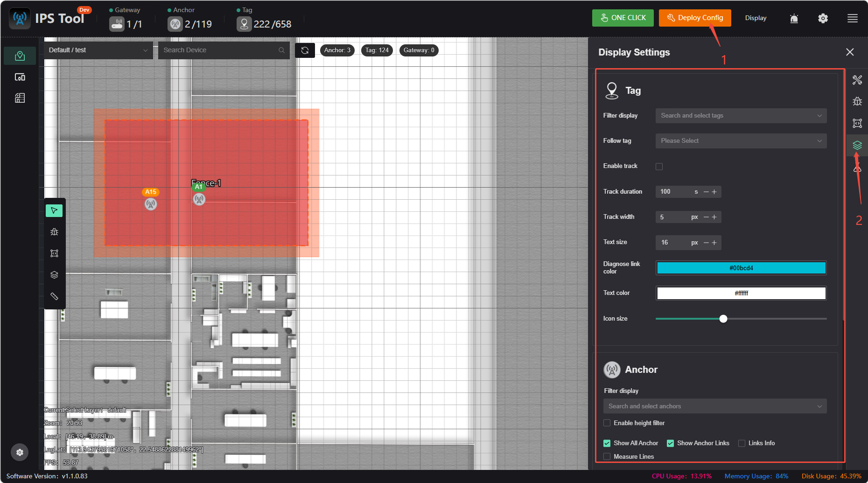Image resolution: width=868 pixels, height=483 pixels.
Task: Click the Tag: 124 badge
Action: click(x=377, y=50)
